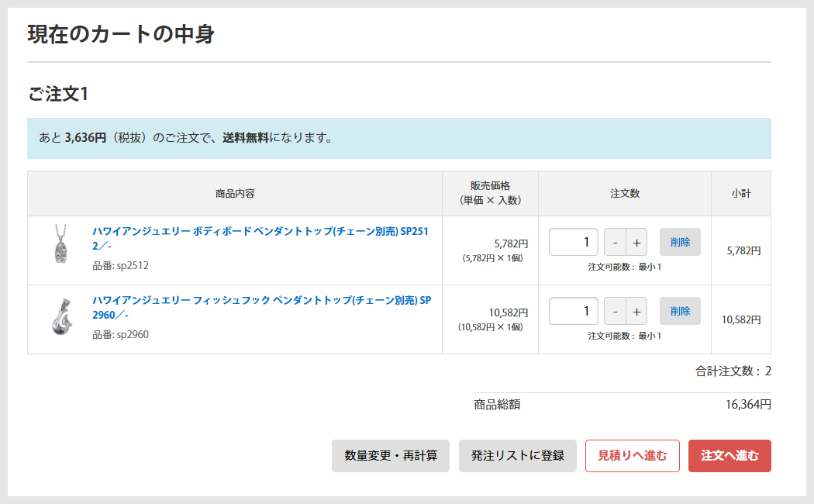
Task: Focus the quantity field for the SP2512 item
Action: [x=574, y=242]
